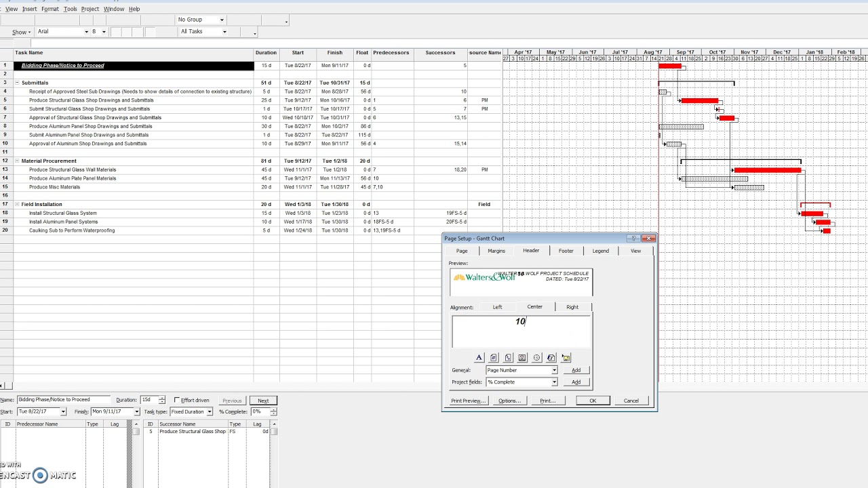Insert current time using the clock icon
This screenshot has width=868, height=488.
tap(536, 358)
